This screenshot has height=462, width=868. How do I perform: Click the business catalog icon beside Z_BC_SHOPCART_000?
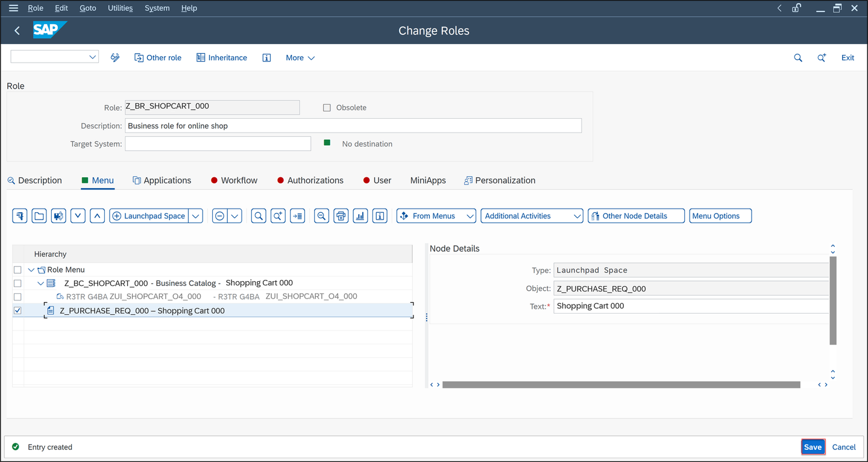point(51,283)
